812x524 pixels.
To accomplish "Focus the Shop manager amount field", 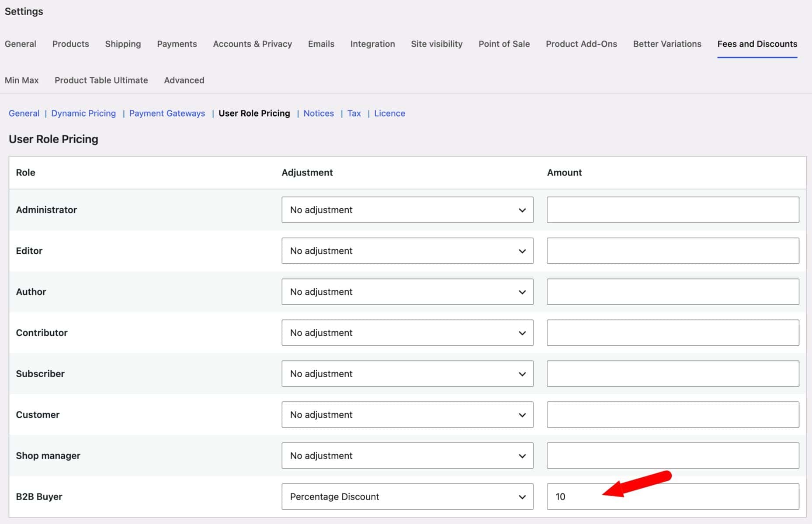I will click(673, 456).
